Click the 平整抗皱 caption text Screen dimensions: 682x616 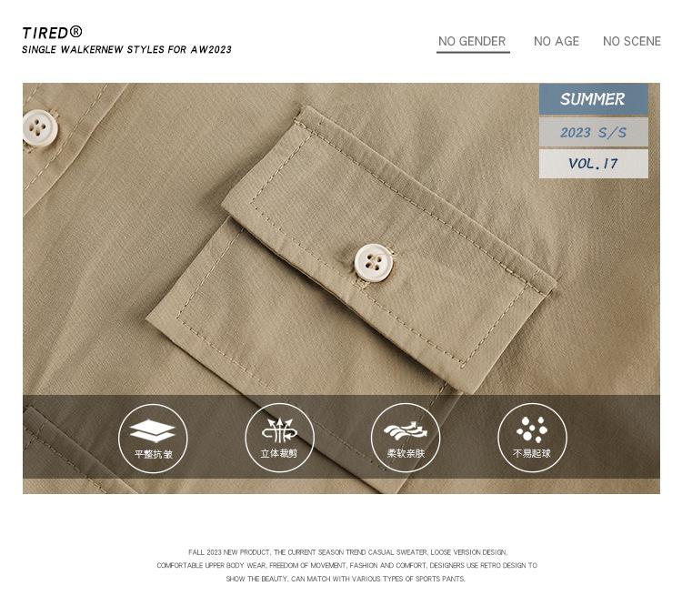click(153, 454)
